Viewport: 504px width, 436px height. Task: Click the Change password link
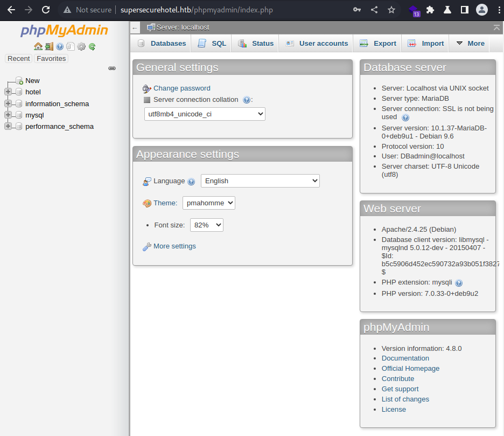click(x=181, y=88)
